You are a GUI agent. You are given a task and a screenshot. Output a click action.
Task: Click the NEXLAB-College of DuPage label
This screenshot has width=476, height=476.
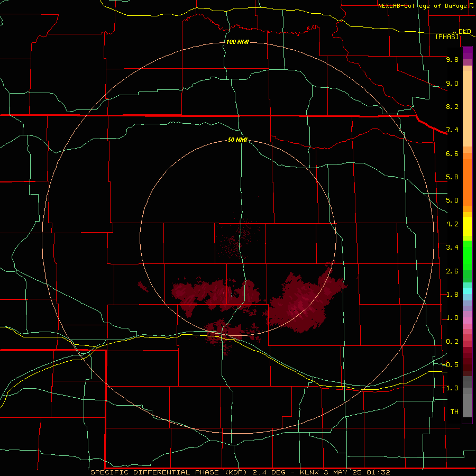coord(422,6)
